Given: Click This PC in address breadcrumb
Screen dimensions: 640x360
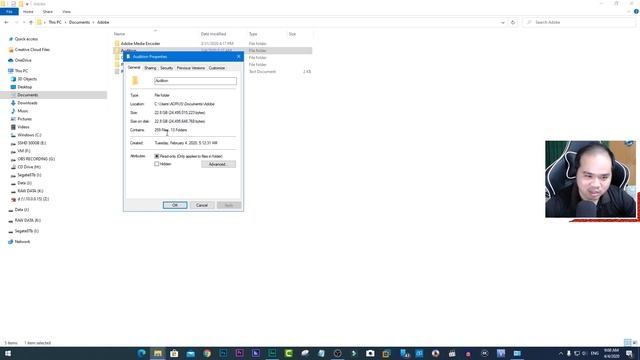Looking at the screenshot, I should (55, 22).
